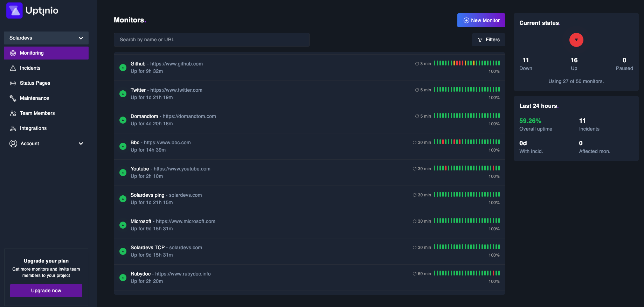Expand the Account menu chevron
The image size is (644, 307).
click(x=81, y=144)
